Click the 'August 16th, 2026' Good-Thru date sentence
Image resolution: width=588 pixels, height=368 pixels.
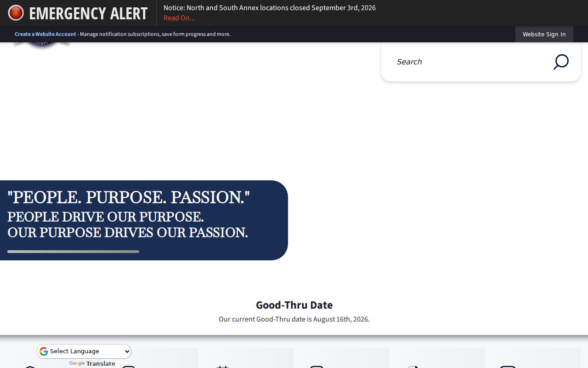coord(294,319)
